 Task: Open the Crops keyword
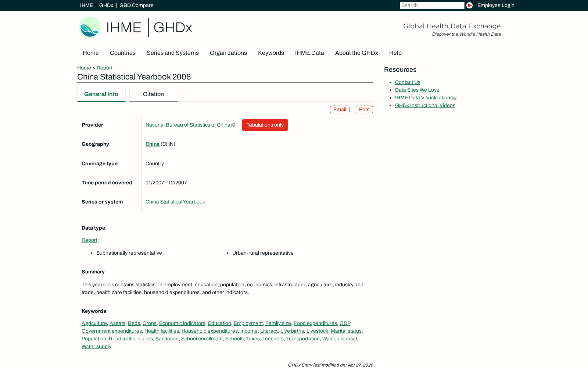[150, 323]
